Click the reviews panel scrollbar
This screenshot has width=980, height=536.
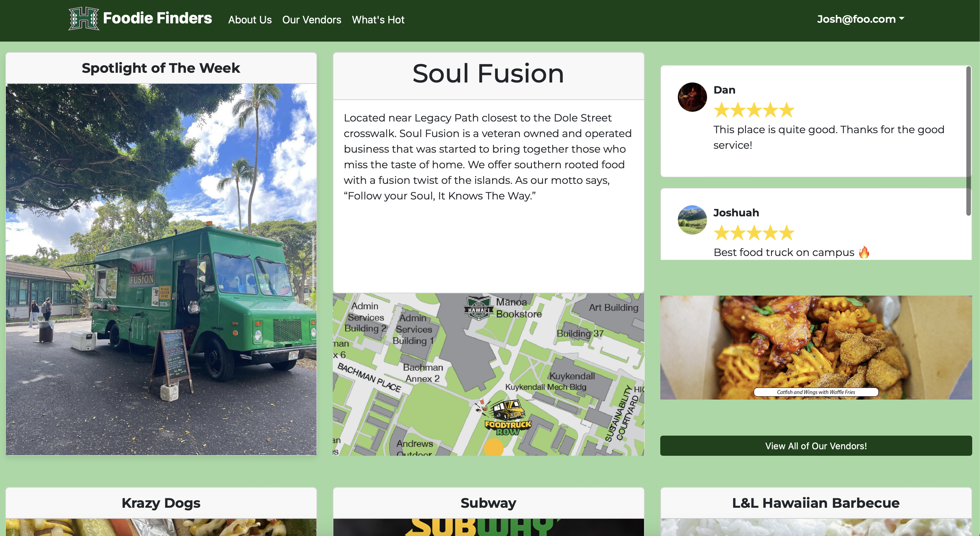point(968,141)
